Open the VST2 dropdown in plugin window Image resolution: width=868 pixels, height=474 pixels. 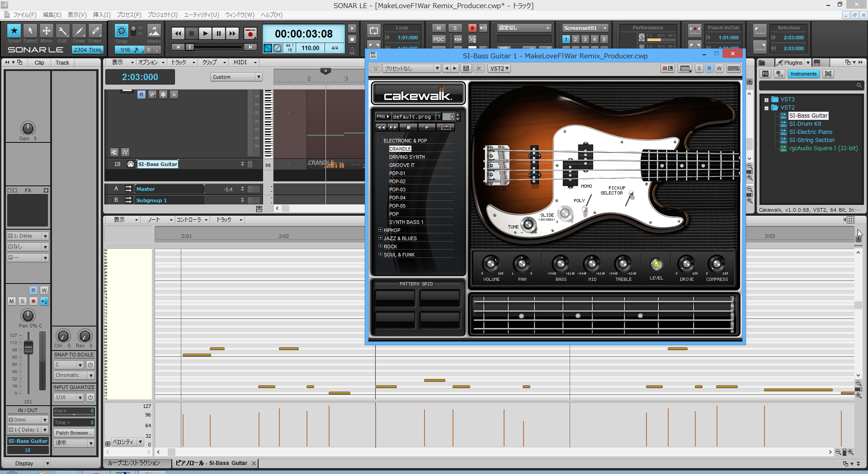(x=500, y=68)
